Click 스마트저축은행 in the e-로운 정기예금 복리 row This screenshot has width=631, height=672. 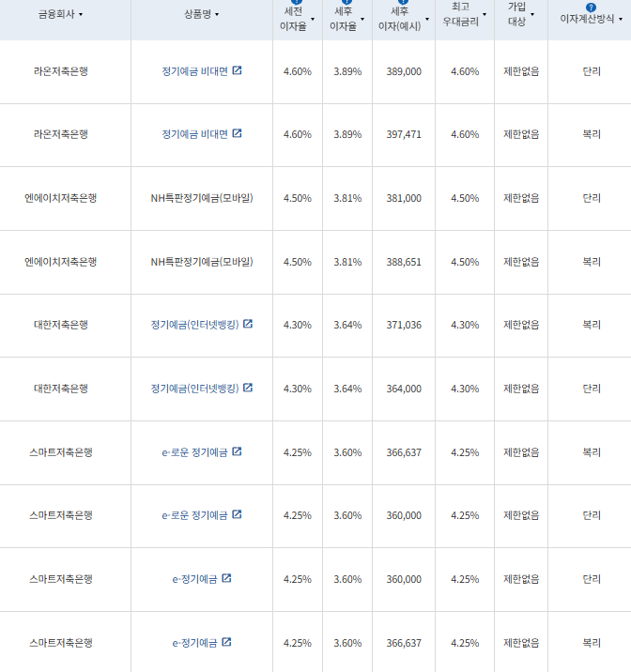(61, 452)
